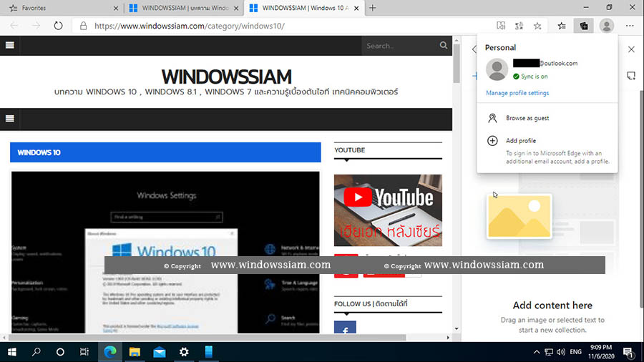Click the profile avatar toolbar icon

(x=607, y=26)
